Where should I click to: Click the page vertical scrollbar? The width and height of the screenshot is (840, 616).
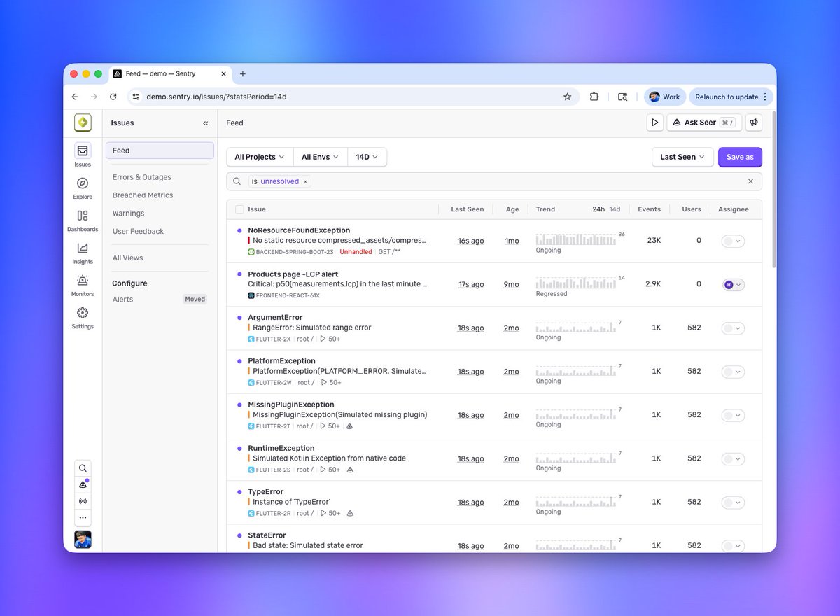click(x=773, y=189)
